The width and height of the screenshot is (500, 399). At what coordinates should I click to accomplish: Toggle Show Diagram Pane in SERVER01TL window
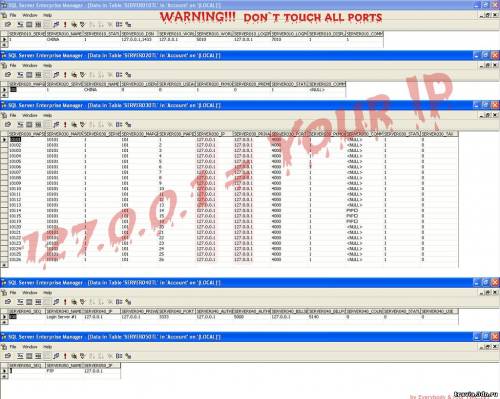pyautogui.click(x=20, y=25)
